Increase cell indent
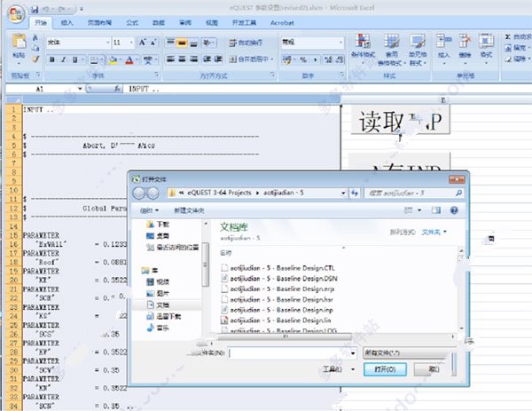 click(x=218, y=59)
